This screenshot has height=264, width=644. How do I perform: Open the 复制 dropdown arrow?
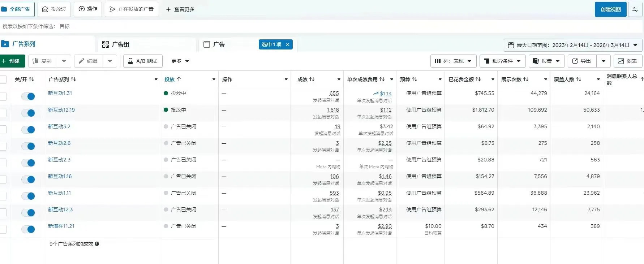(64, 61)
